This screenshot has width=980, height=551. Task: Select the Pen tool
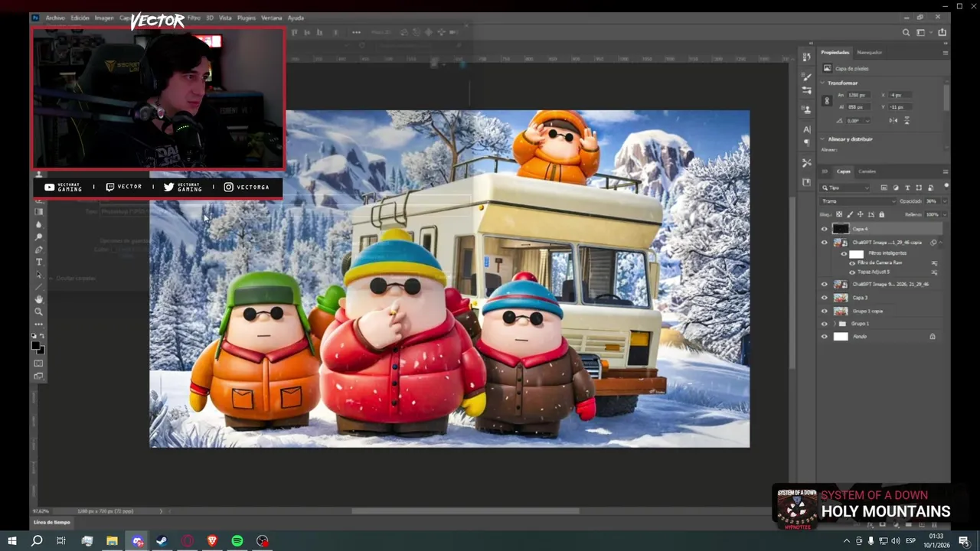pos(39,249)
